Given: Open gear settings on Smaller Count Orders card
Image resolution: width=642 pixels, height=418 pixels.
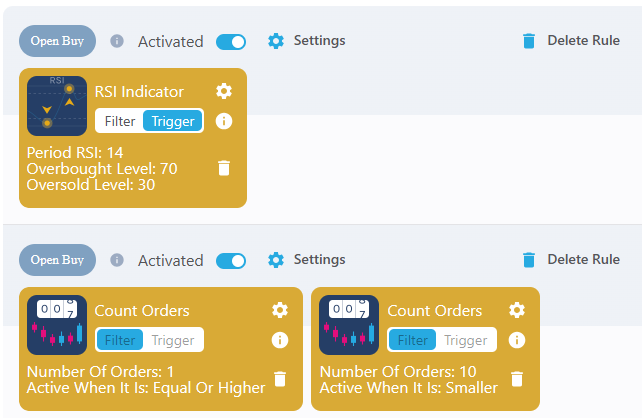Looking at the screenshot, I should (517, 310).
